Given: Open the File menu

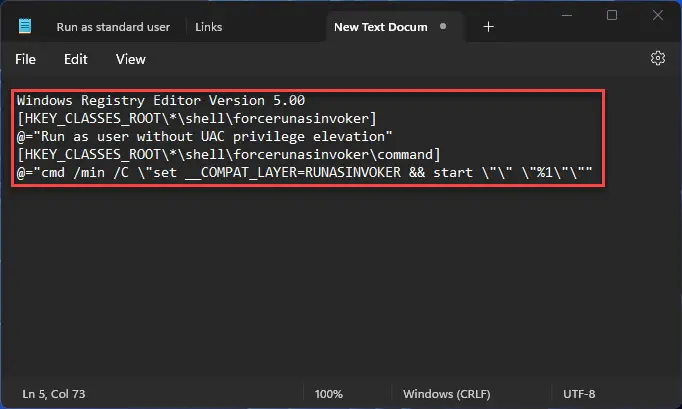Looking at the screenshot, I should pos(26,59).
